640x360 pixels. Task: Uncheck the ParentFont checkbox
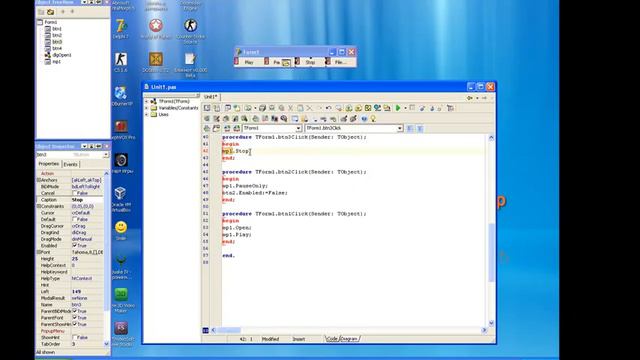(x=74, y=318)
